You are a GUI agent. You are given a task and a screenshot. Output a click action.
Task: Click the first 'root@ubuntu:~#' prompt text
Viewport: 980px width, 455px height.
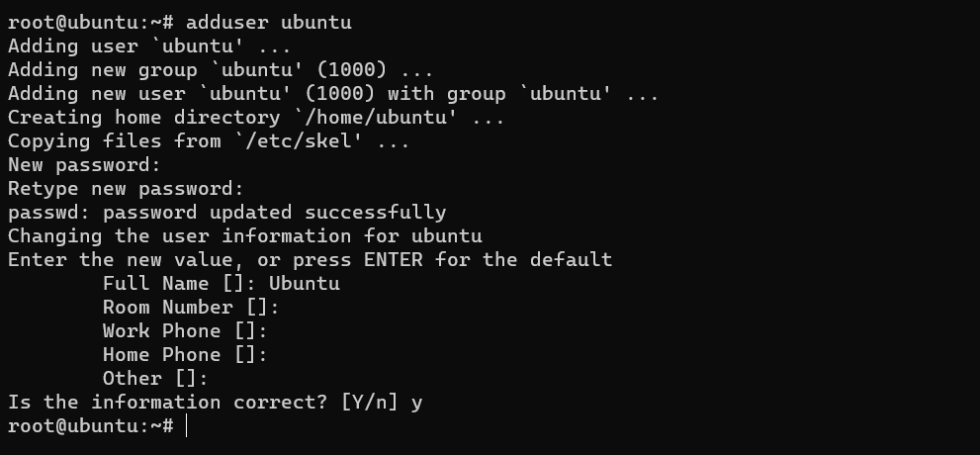click(91, 23)
